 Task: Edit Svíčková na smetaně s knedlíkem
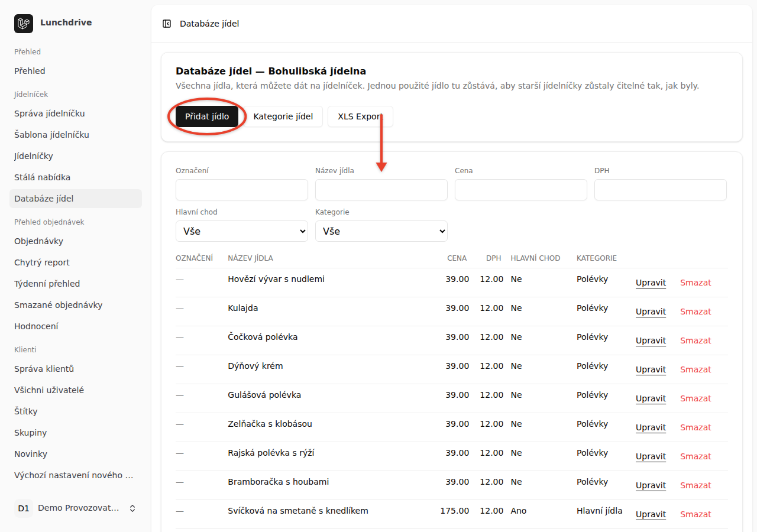pyautogui.click(x=651, y=514)
